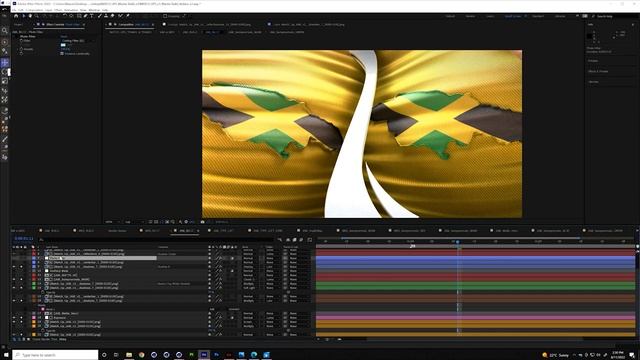Click the black color swatch in Info panel
Image resolution: width=640 pixels, height=360 pixels.
tap(589, 36)
